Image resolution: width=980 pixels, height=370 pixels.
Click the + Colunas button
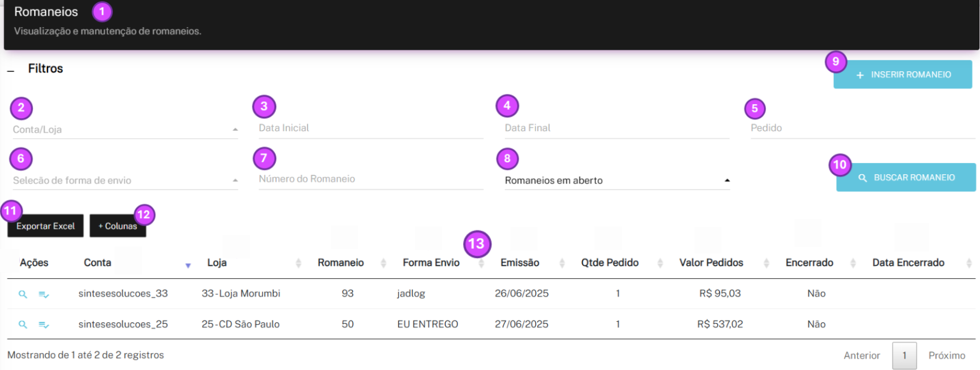point(118,226)
